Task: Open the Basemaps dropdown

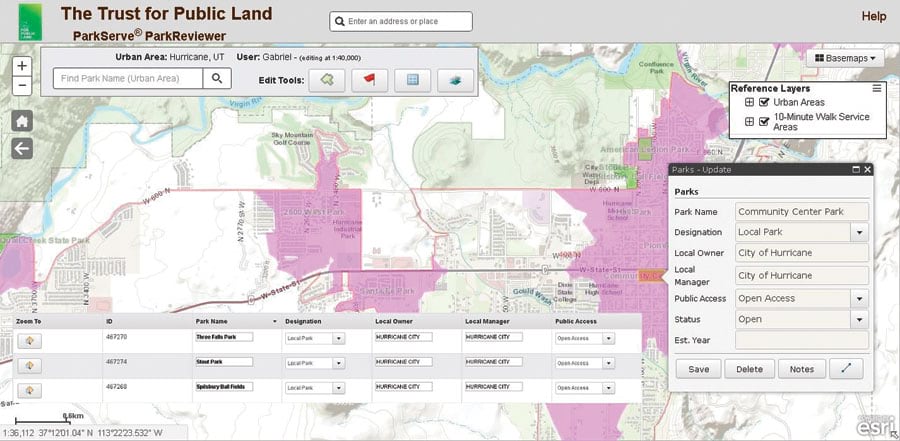Action: [845, 59]
